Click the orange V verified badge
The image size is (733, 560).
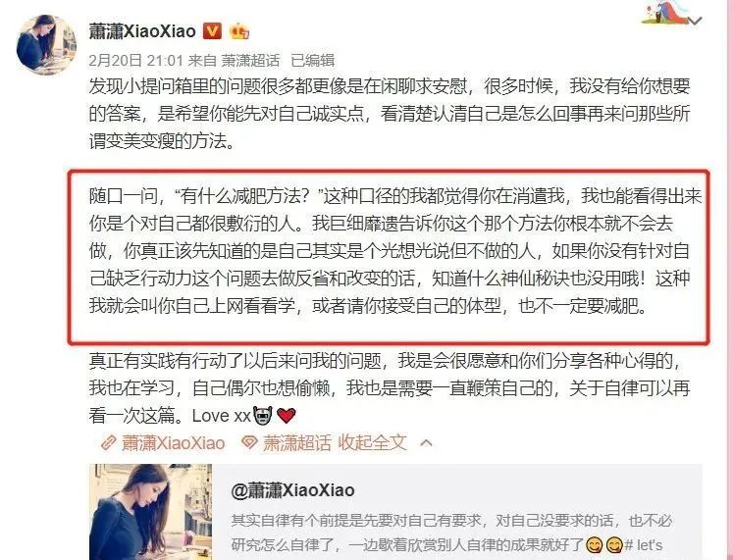[212, 31]
